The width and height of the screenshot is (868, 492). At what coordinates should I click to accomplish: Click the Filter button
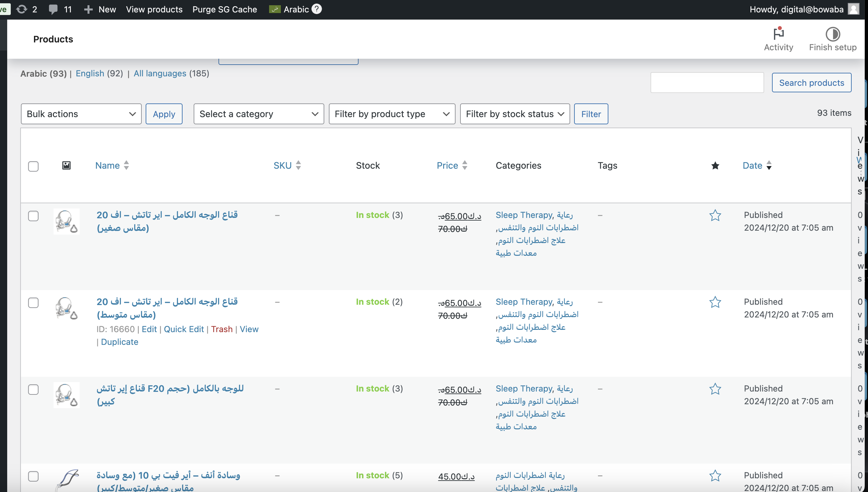pyautogui.click(x=591, y=114)
